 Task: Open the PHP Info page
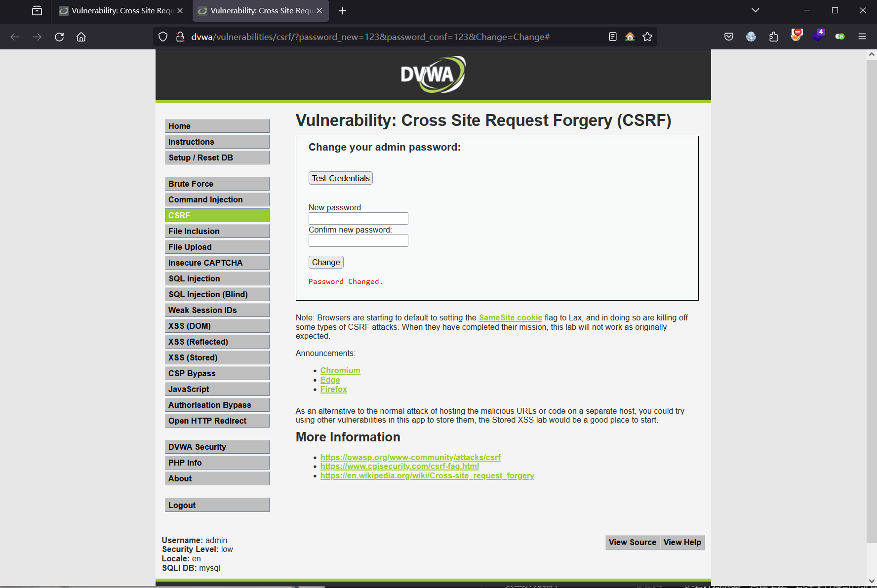coord(217,463)
